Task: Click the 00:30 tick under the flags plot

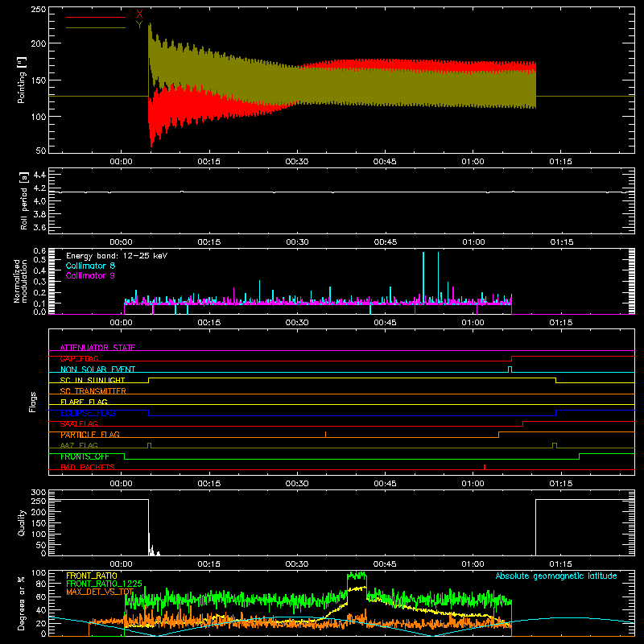Action: click(297, 484)
